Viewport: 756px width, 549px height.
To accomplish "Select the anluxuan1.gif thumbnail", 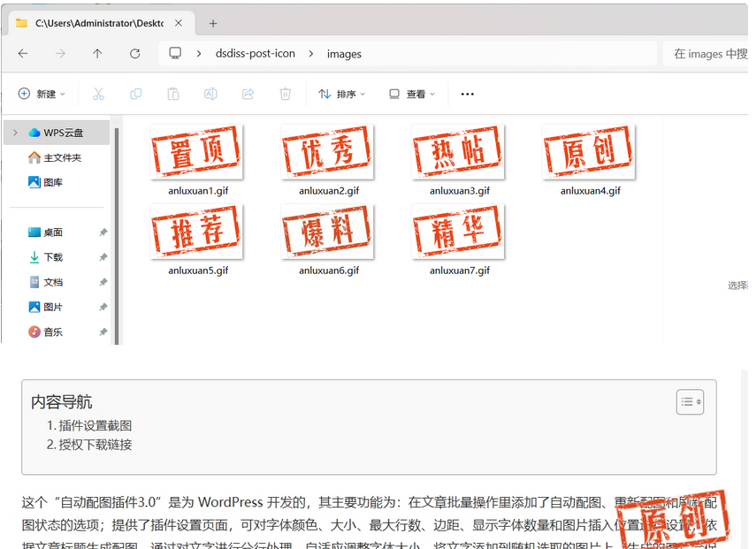I will pyautogui.click(x=195, y=152).
